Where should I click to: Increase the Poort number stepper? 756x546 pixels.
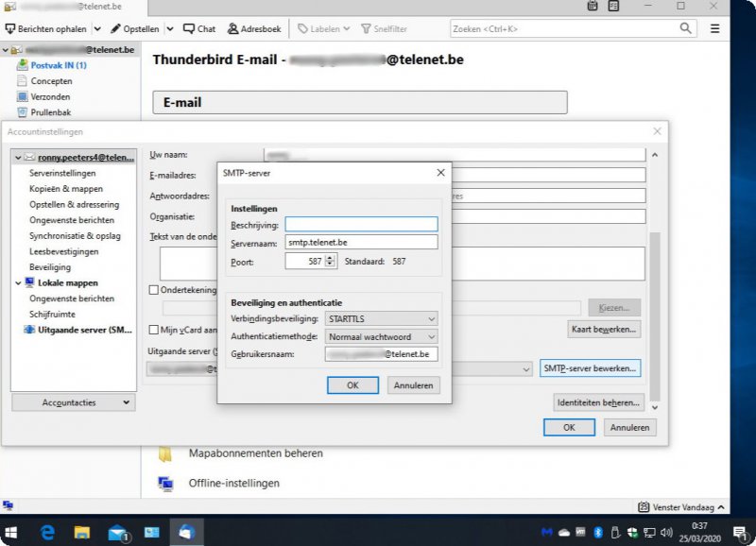point(330,258)
